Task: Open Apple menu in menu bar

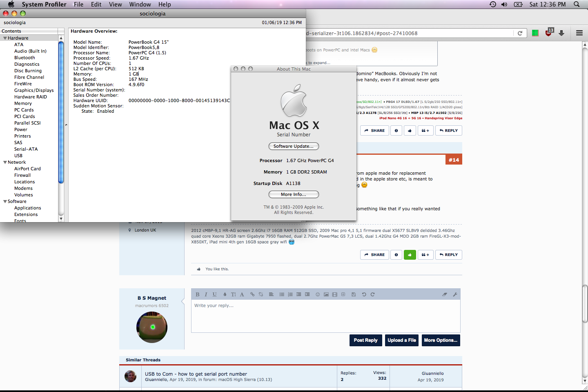Action: point(11,4)
